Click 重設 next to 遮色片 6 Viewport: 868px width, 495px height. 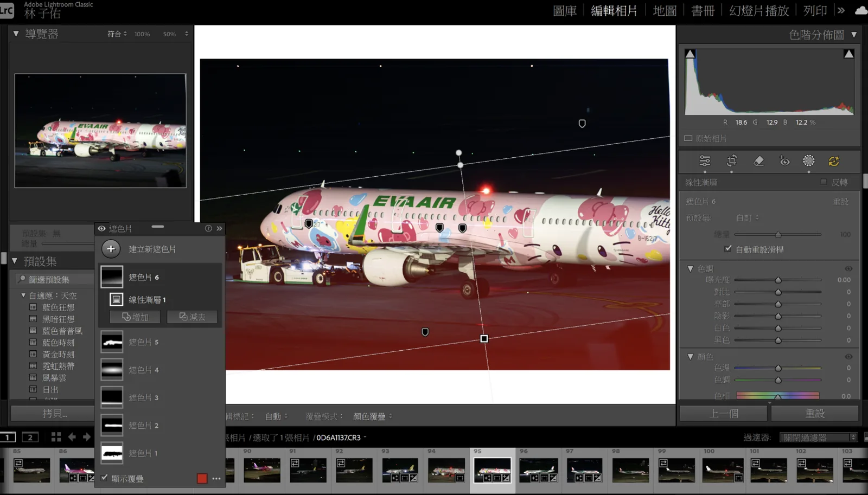[841, 202]
